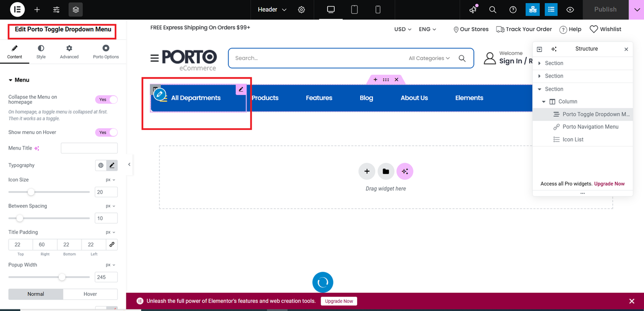Edit Typography with the pencil icon
The height and width of the screenshot is (311, 644).
tap(112, 165)
